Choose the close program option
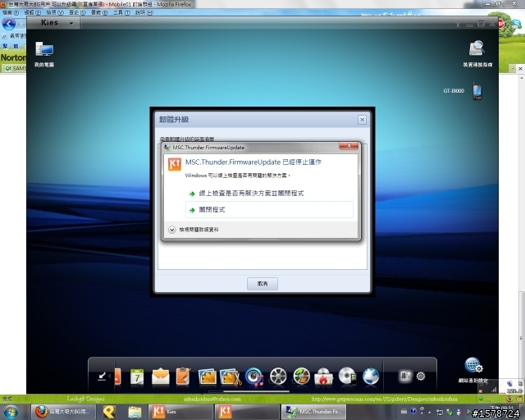The height and width of the screenshot is (420, 525). (270, 210)
